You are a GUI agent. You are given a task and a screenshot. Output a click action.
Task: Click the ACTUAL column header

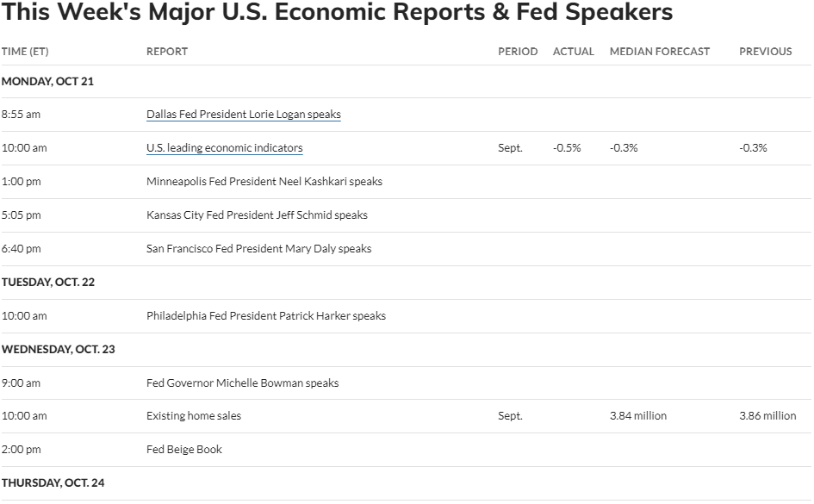[x=573, y=52]
